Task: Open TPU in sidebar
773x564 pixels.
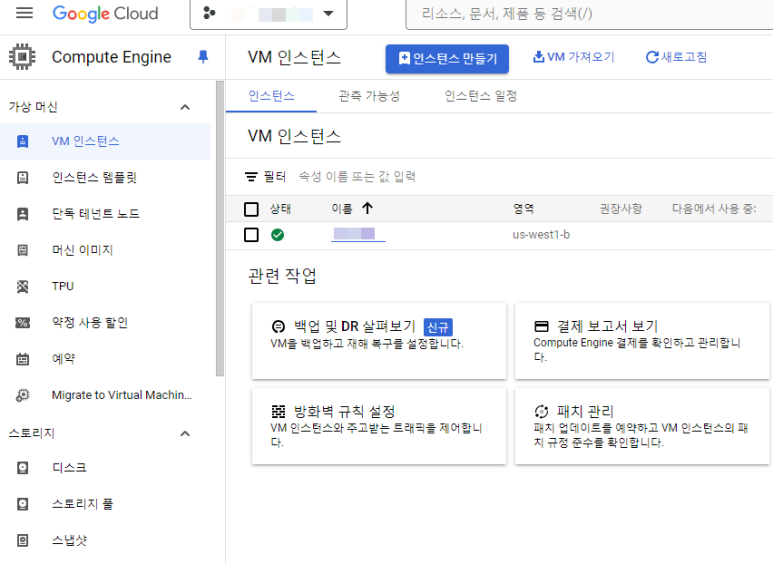Action: click(x=105, y=286)
